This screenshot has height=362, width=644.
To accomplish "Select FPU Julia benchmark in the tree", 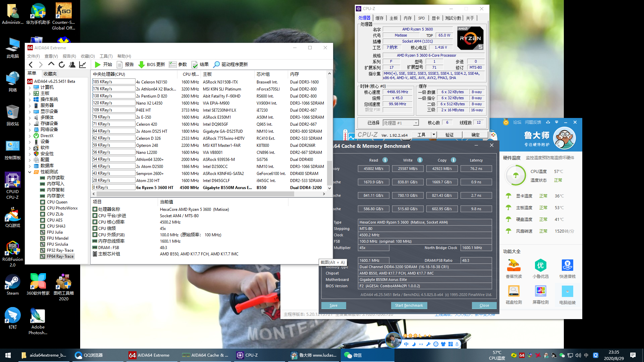I will pos(55,232).
